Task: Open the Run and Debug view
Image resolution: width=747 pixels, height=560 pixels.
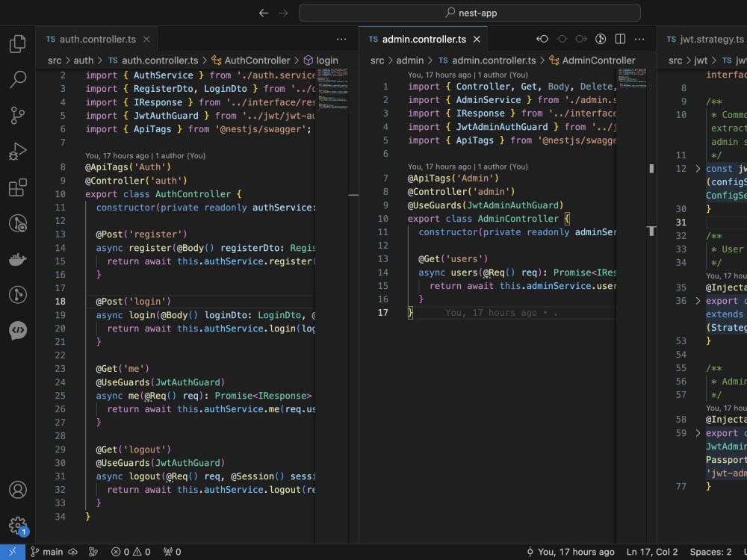Action: [17, 152]
